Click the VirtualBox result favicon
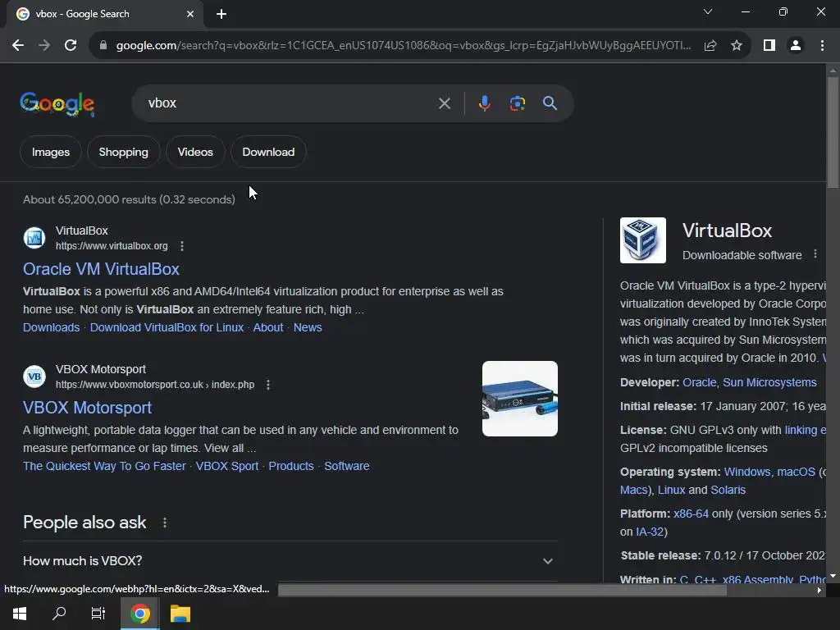This screenshot has width=840, height=630. (34, 238)
